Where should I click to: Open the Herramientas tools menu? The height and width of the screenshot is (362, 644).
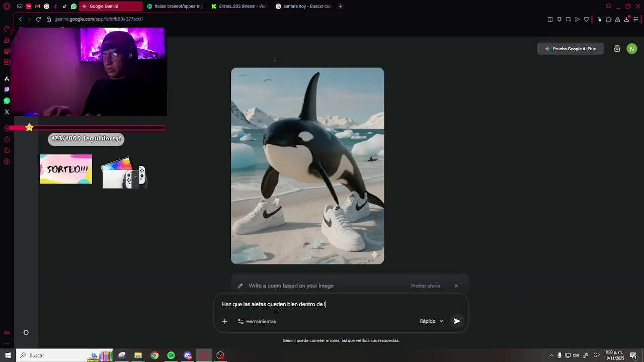(257, 321)
